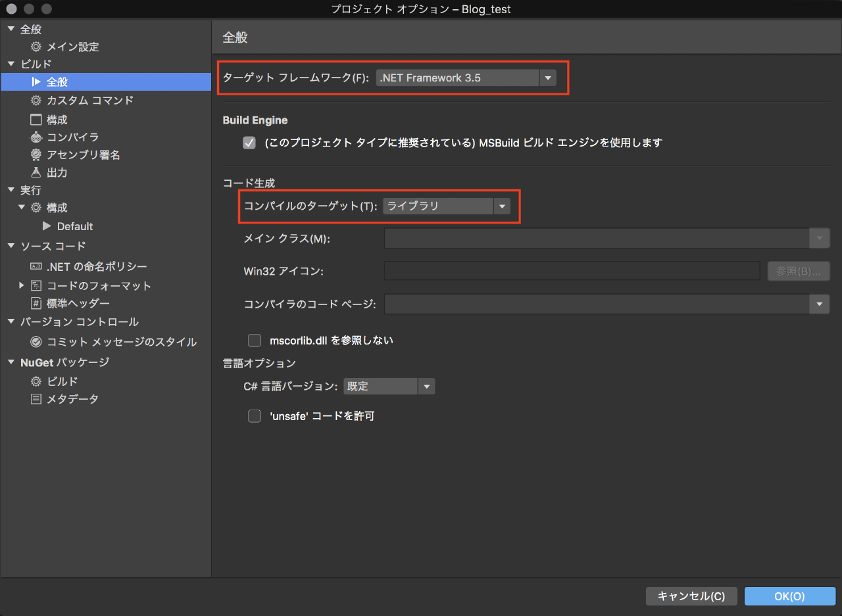Open the コンパイルのターゲット dropdown
The width and height of the screenshot is (842, 616).
click(447, 206)
